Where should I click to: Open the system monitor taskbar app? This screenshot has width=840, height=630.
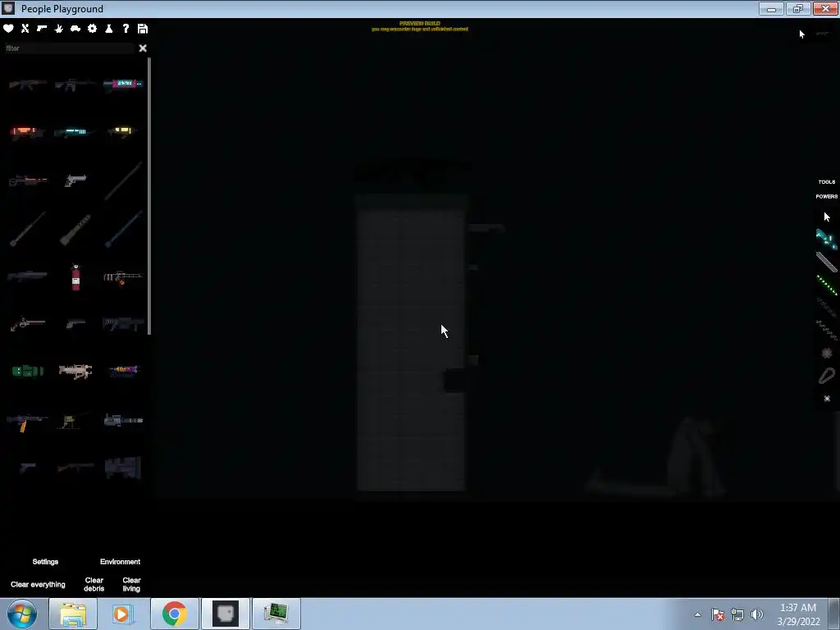tap(276, 614)
